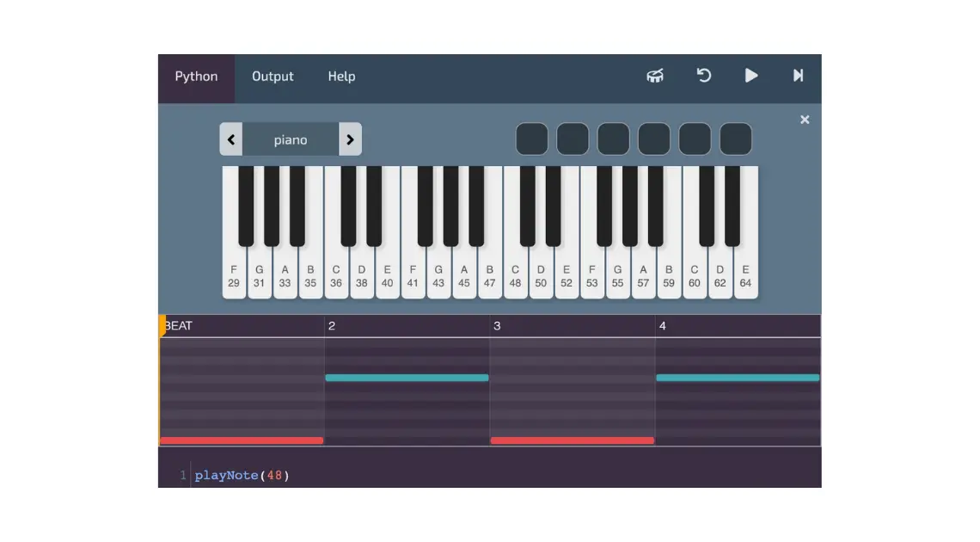Open the drum instrument icon in the toolbar

tap(654, 76)
